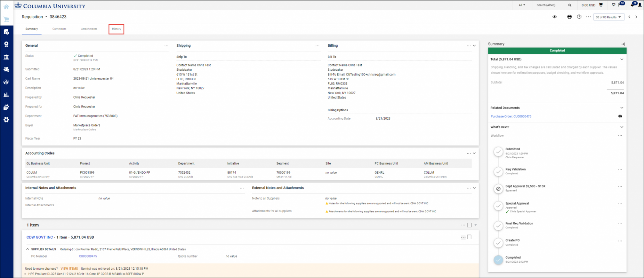Collapse Related Documents chevron
The width and height of the screenshot is (644, 278).
click(x=622, y=108)
